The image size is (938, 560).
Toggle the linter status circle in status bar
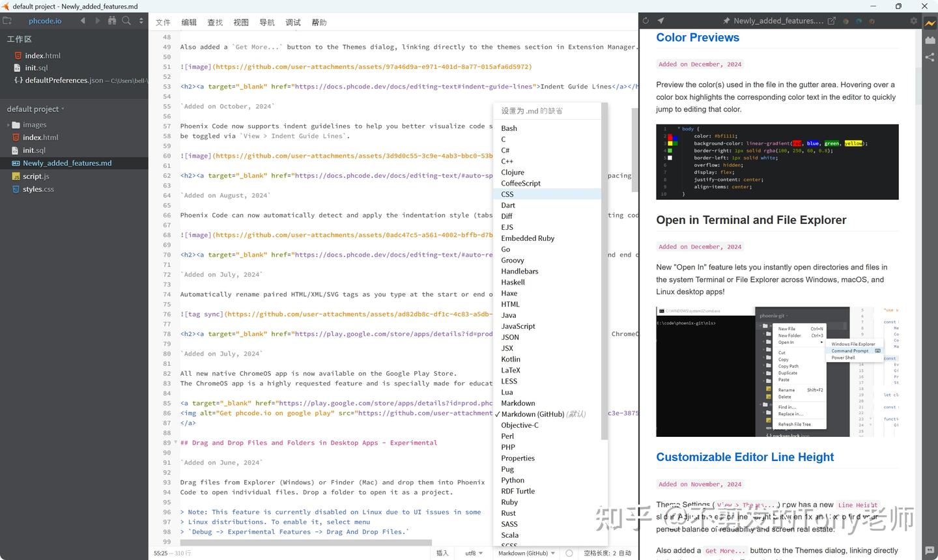(569, 553)
